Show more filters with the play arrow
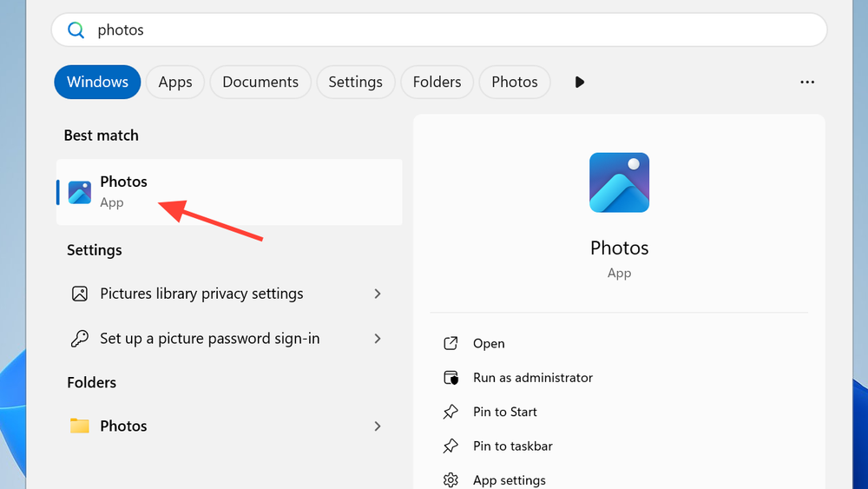868x489 pixels. click(x=580, y=82)
